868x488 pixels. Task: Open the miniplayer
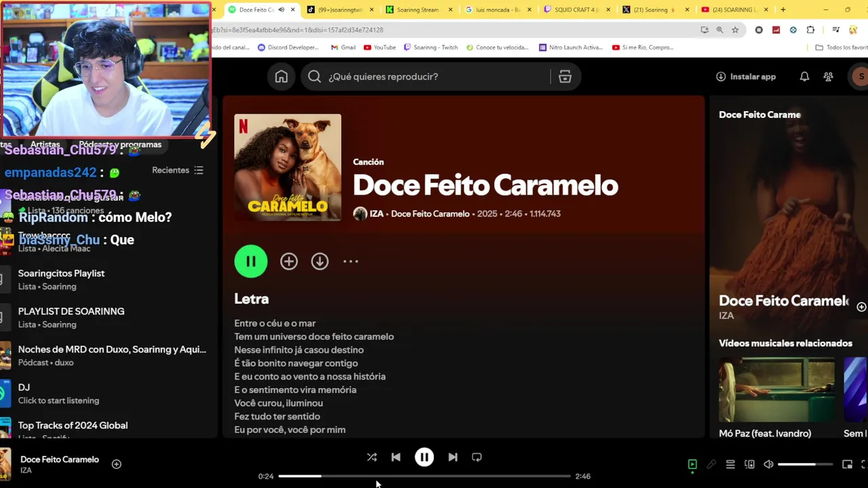point(847,464)
